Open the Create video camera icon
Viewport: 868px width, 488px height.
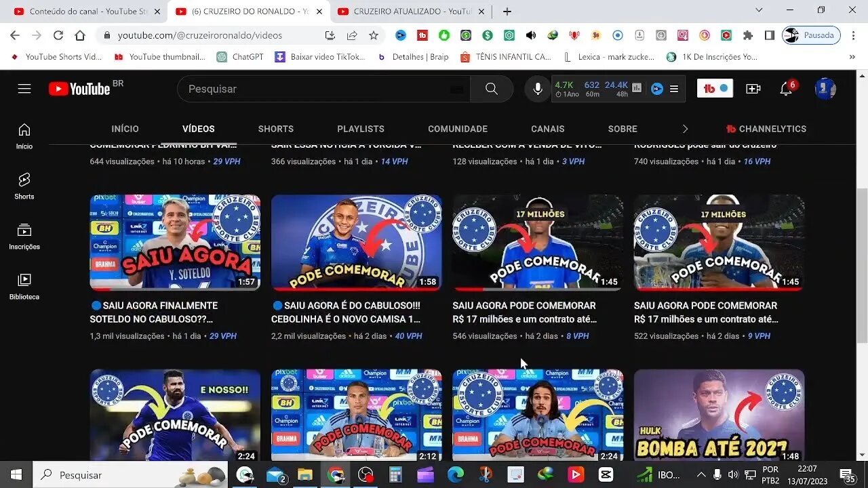[753, 89]
